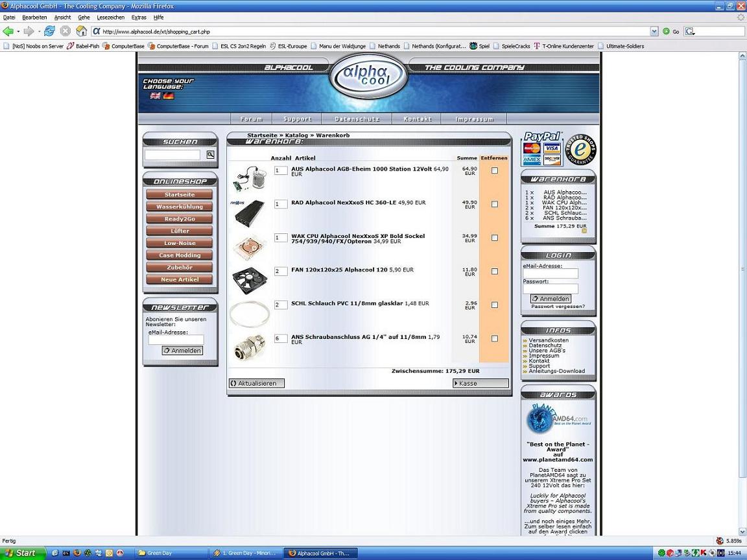Open the PVC Schlauch product image
The width and height of the screenshot is (747, 560).
(x=250, y=314)
